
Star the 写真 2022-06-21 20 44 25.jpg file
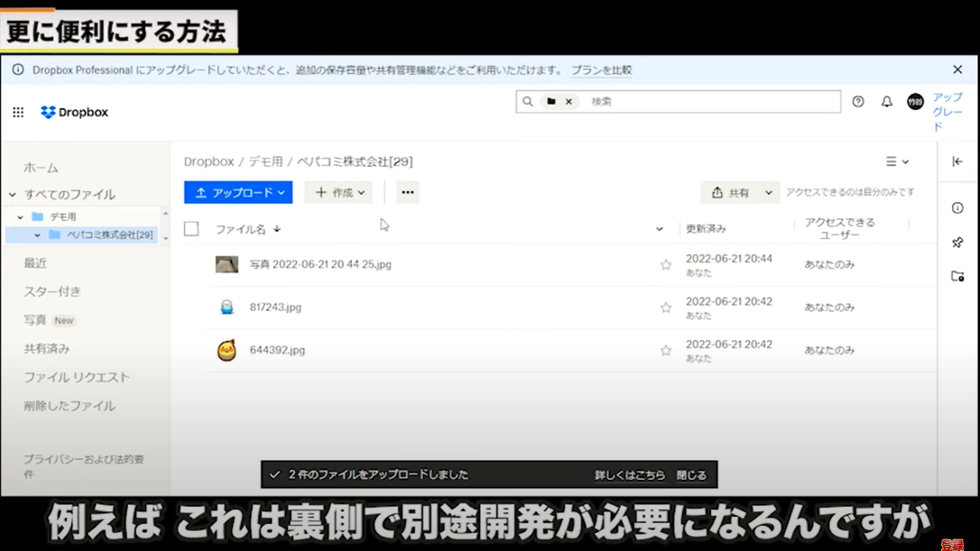point(665,265)
